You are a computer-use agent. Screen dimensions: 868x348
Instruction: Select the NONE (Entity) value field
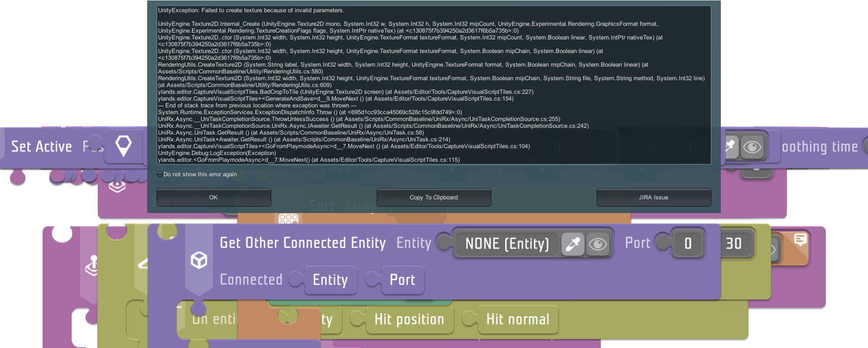pos(507,244)
